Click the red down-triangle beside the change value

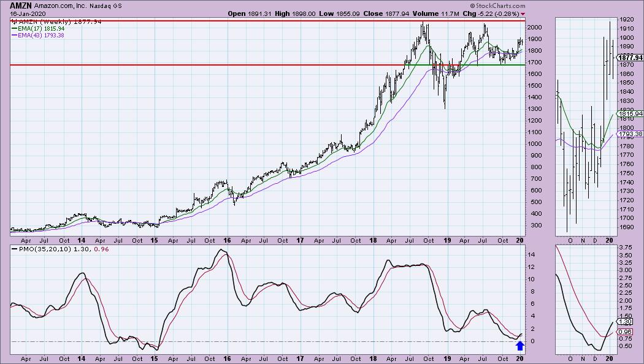tap(523, 14)
